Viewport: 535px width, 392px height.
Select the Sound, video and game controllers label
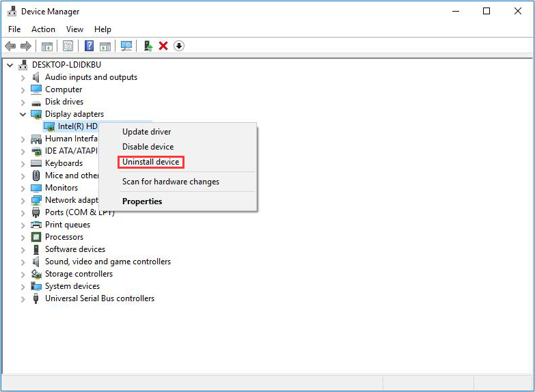click(108, 262)
